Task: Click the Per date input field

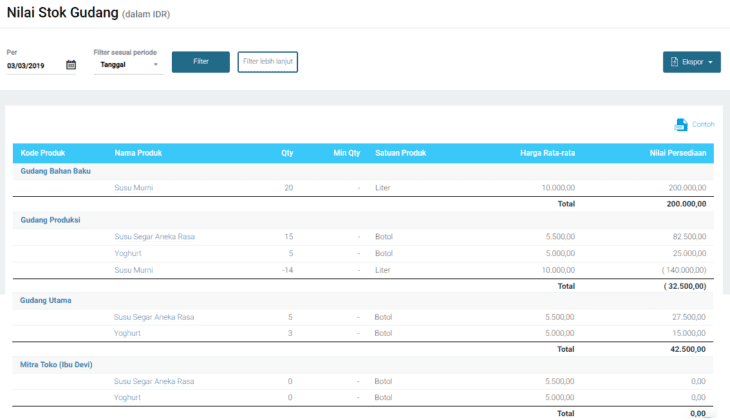Action: click(x=33, y=65)
